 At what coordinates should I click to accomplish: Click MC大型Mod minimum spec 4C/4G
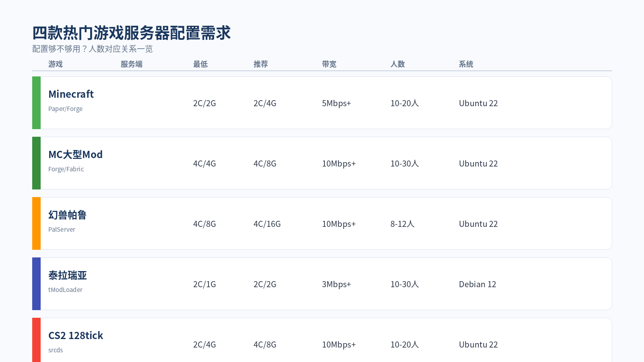204,164
